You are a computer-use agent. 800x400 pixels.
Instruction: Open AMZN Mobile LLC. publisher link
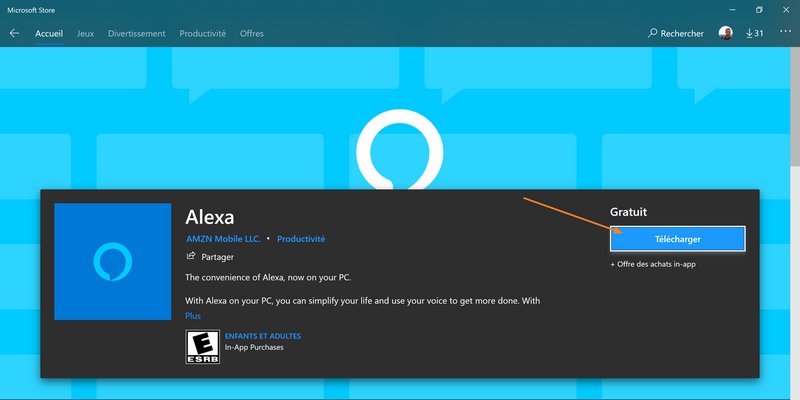(223, 239)
